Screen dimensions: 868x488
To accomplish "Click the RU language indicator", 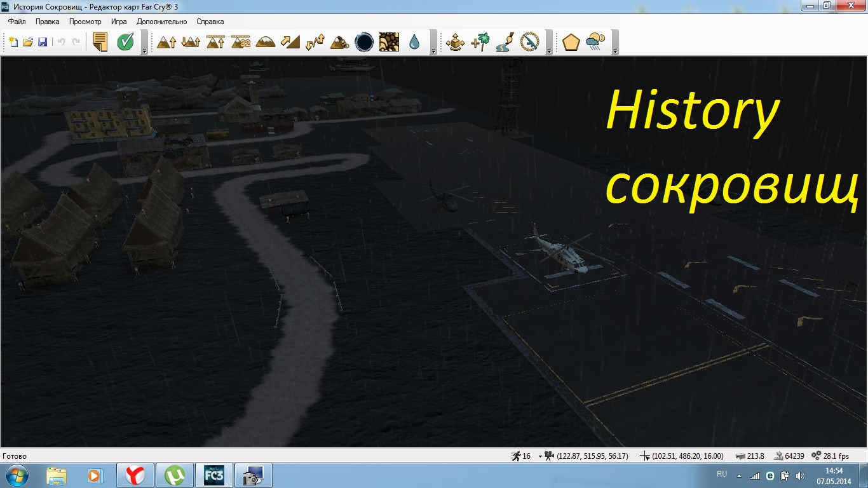I will coord(722,474).
